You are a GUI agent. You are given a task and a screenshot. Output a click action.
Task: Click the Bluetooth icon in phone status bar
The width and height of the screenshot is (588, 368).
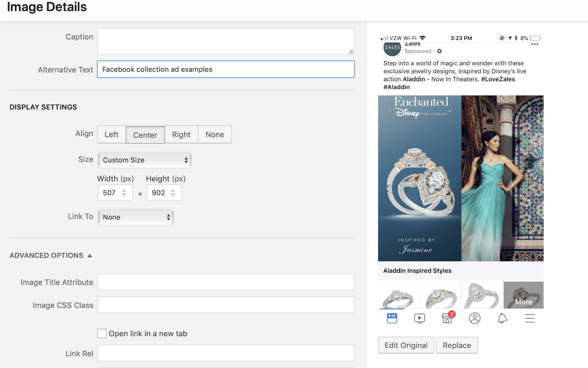[516, 38]
